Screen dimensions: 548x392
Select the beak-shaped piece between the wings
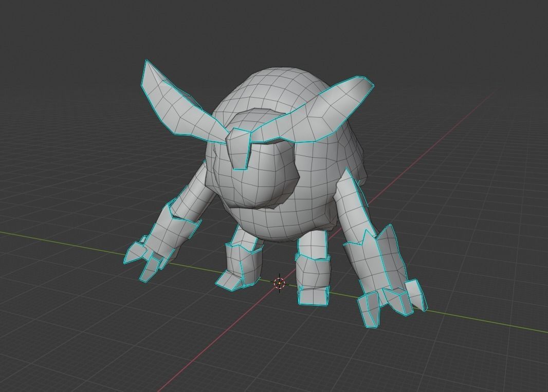239,149
